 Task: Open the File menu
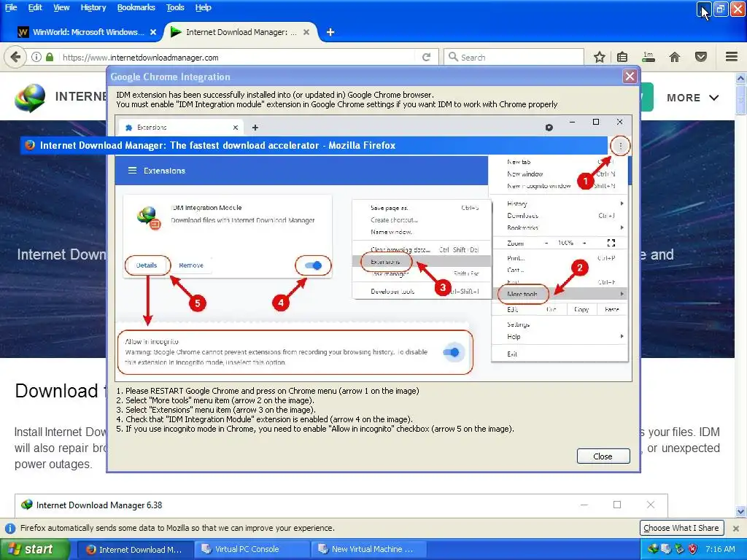11,7
